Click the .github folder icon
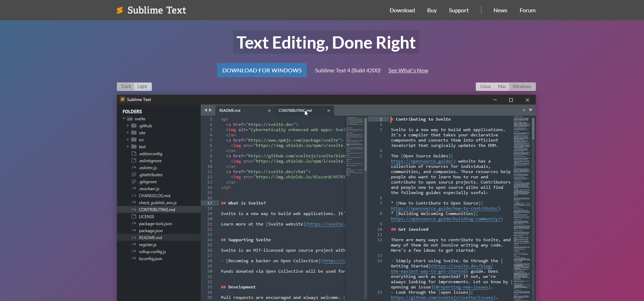 [x=134, y=126]
